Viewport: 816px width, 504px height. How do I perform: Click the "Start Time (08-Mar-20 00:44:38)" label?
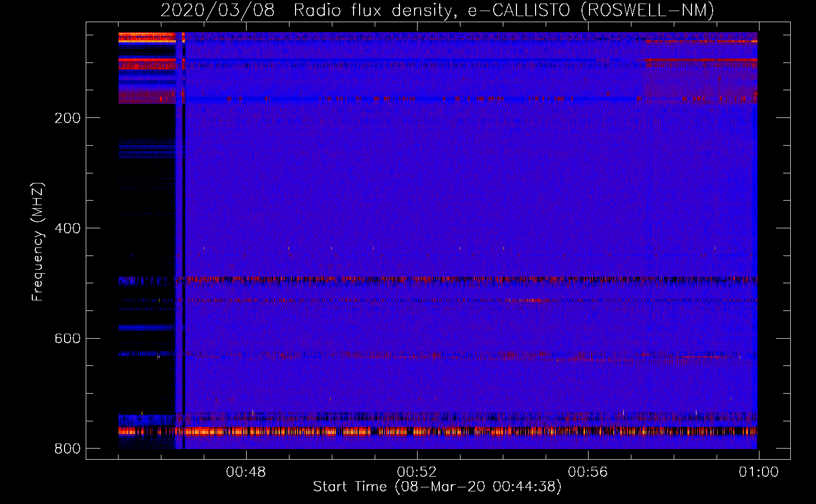[437, 487]
